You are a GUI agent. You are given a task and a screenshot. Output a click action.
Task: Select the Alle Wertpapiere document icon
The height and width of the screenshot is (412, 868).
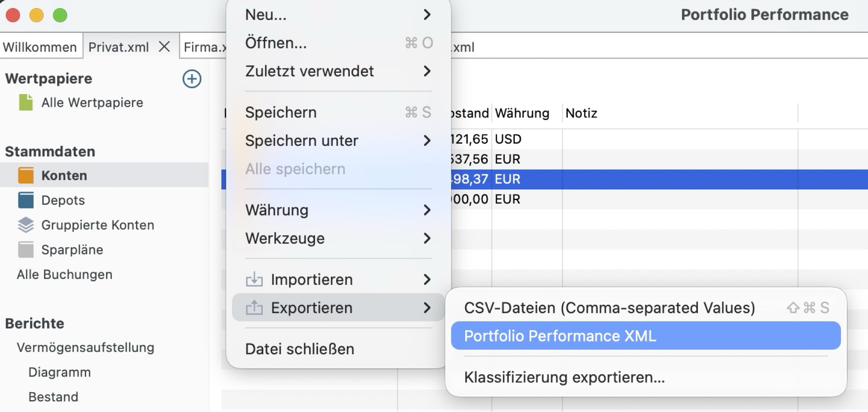pyautogui.click(x=25, y=102)
